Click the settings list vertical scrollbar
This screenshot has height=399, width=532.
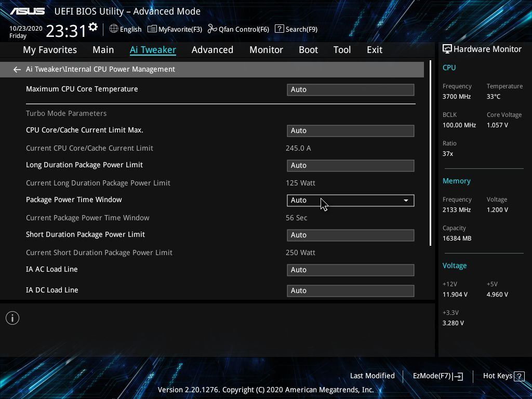[431, 153]
